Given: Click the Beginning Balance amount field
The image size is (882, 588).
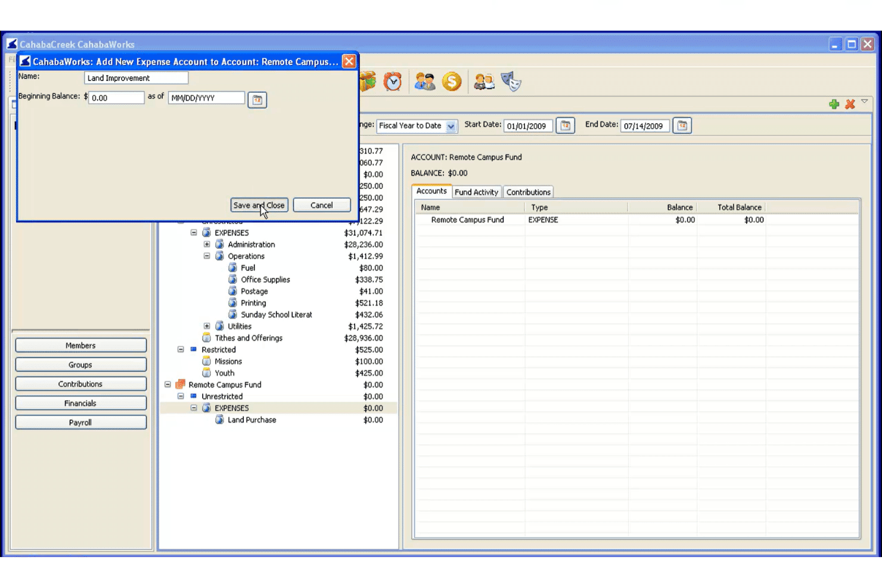Looking at the screenshot, I should click(116, 98).
